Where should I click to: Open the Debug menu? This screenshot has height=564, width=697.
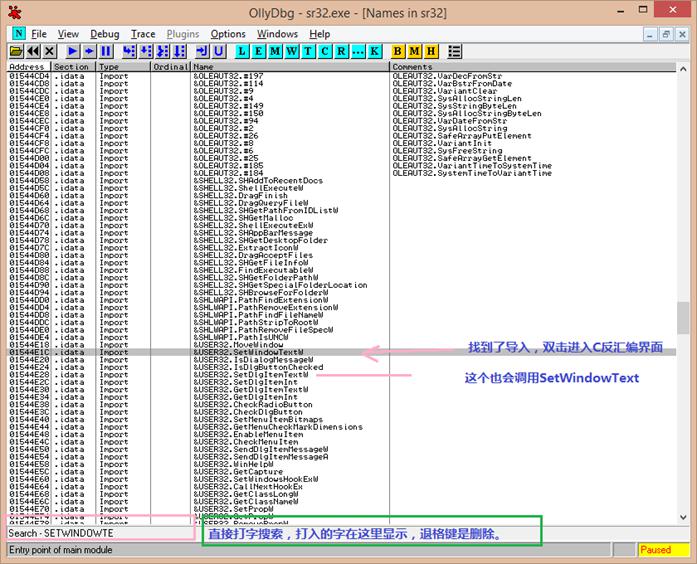click(104, 34)
